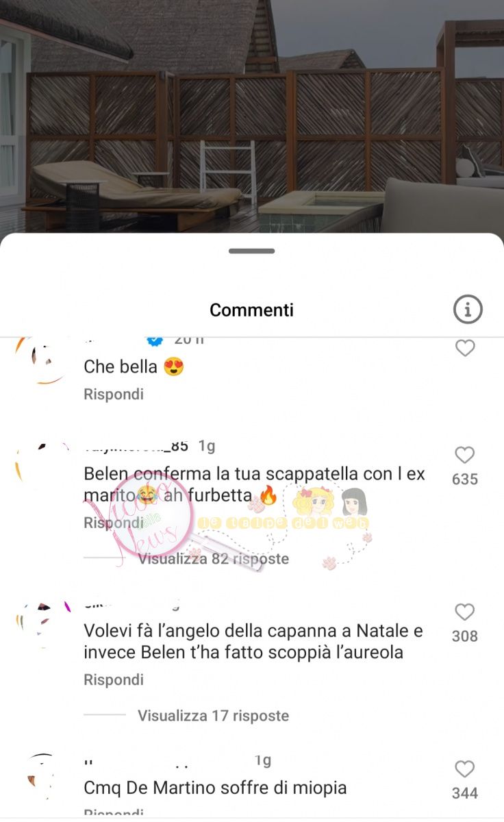Like the "Che bella" comment
Screen dimensions: 504x822
465,348
